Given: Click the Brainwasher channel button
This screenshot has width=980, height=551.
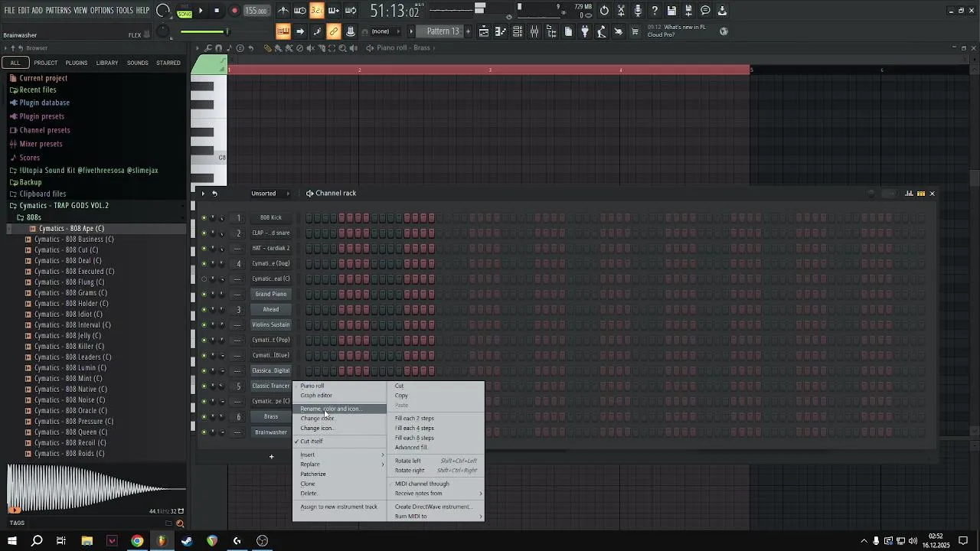Looking at the screenshot, I should click(x=271, y=432).
